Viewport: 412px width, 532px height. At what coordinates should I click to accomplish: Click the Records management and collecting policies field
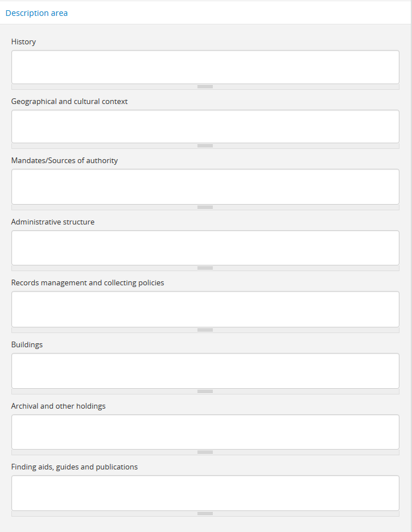tap(205, 309)
